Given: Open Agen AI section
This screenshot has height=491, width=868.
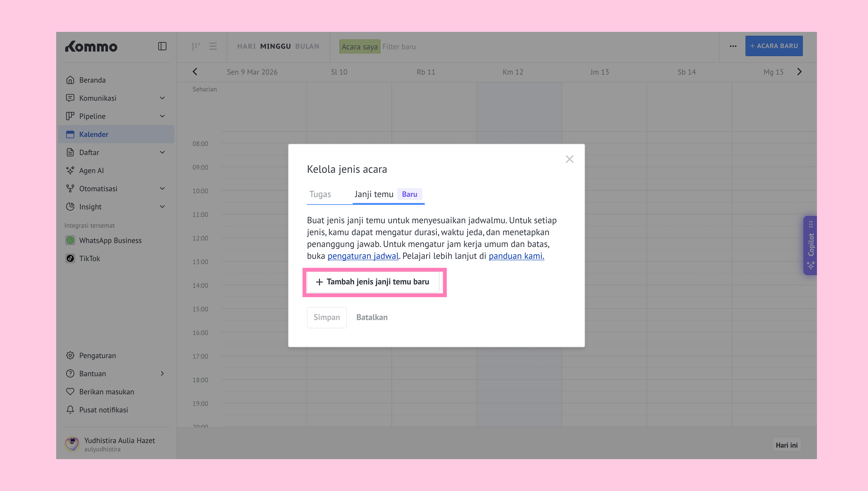Looking at the screenshot, I should (91, 171).
